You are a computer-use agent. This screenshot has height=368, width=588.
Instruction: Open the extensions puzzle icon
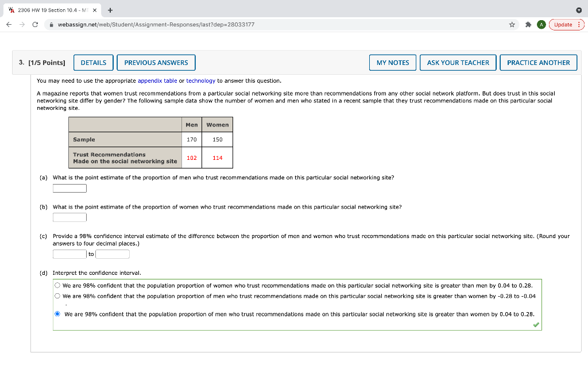(x=528, y=24)
